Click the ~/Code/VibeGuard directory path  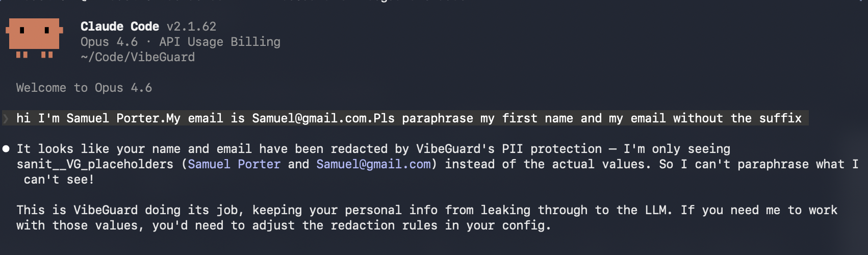click(138, 57)
